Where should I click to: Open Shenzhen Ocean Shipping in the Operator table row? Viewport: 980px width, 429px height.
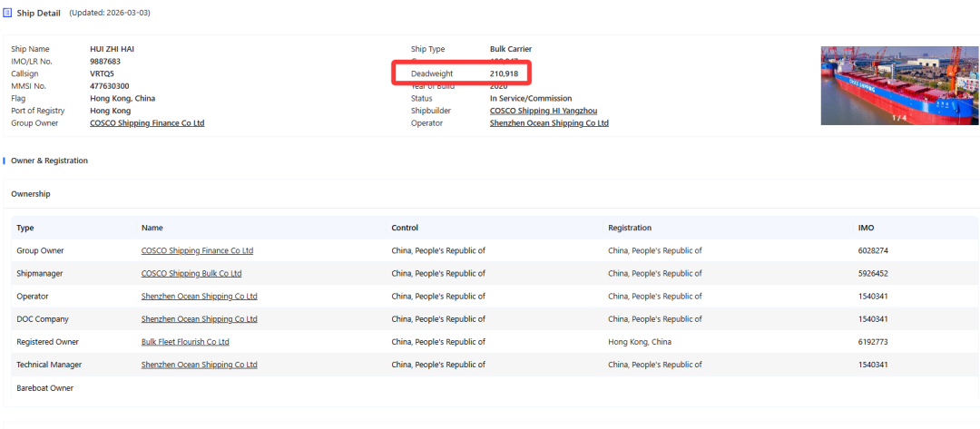point(199,297)
